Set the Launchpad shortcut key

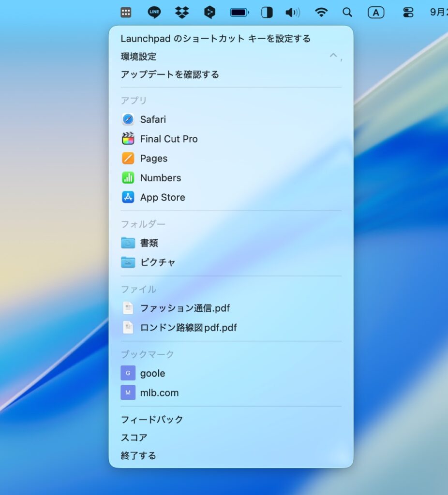[x=215, y=39]
